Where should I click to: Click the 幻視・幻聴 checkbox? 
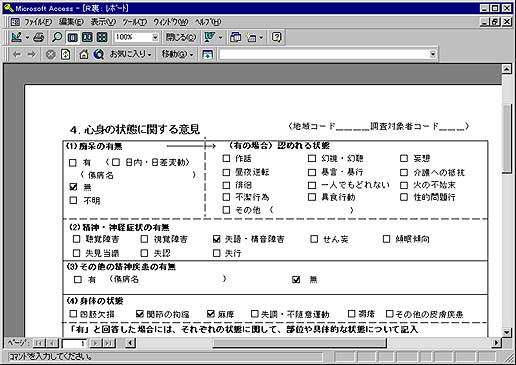tap(312, 158)
